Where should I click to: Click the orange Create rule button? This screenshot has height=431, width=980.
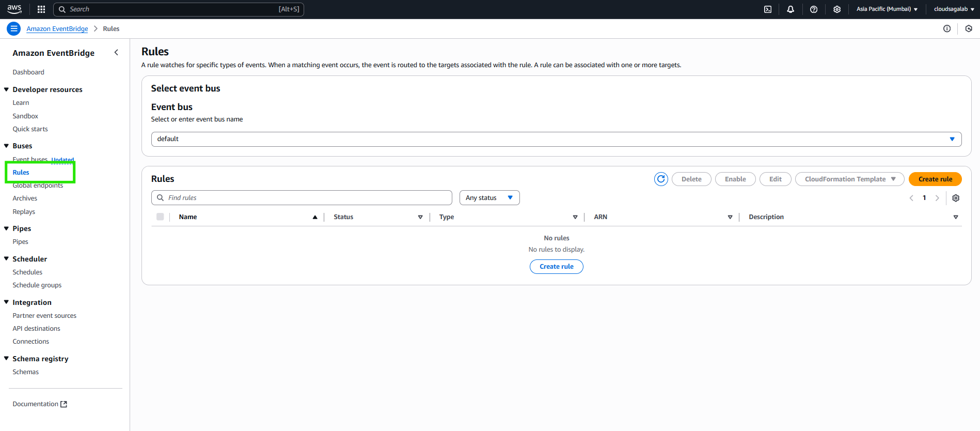click(935, 179)
